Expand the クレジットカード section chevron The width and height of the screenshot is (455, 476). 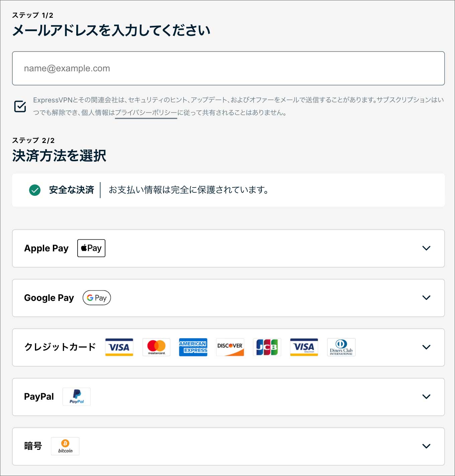tap(426, 347)
